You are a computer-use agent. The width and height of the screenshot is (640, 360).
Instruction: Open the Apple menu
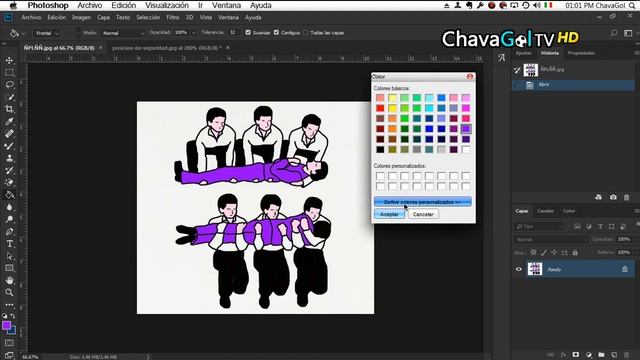13,5
